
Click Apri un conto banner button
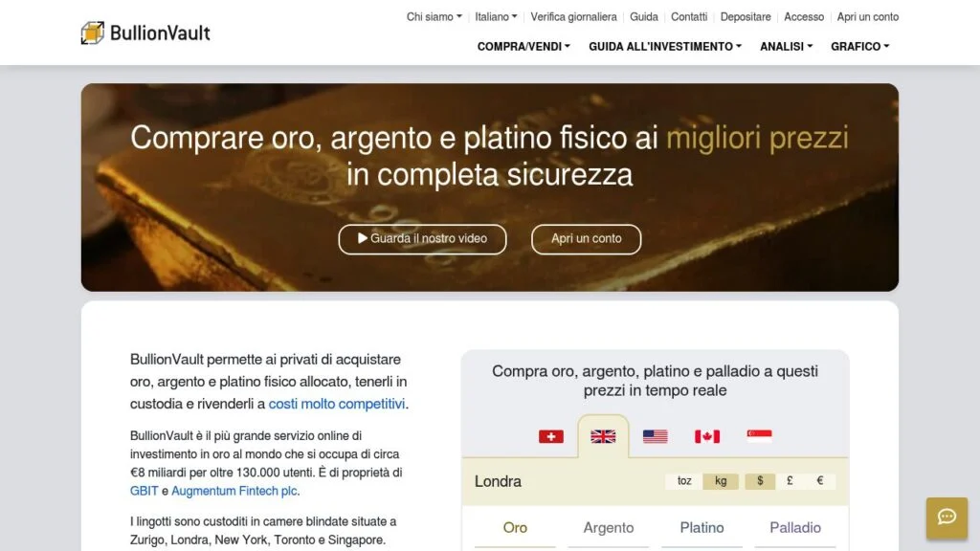[587, 238]
